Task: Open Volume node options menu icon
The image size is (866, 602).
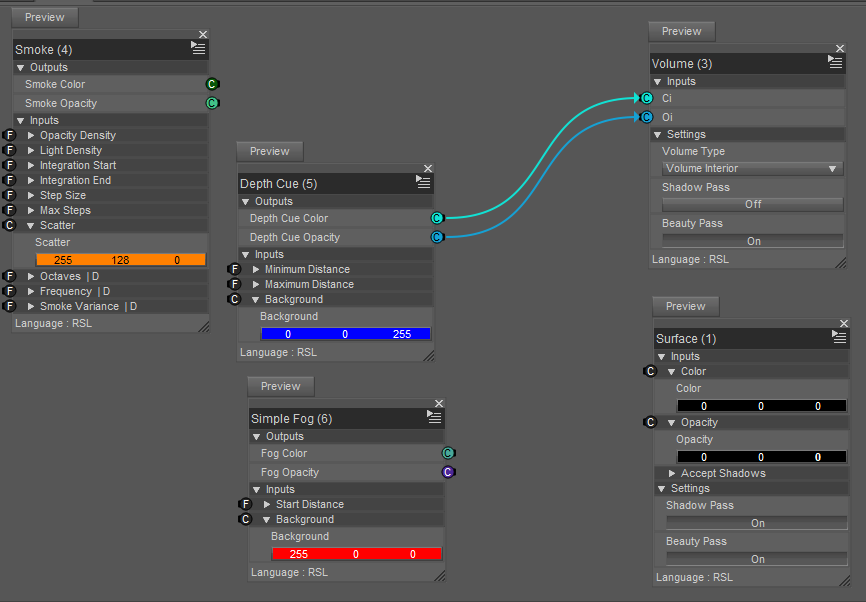Action: pyautogui.click(x=835, y=62)
